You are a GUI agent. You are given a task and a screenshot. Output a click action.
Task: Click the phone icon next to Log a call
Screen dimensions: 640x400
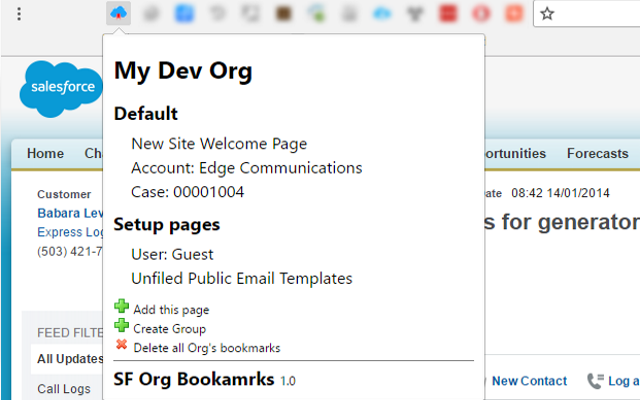click(596, 381)
